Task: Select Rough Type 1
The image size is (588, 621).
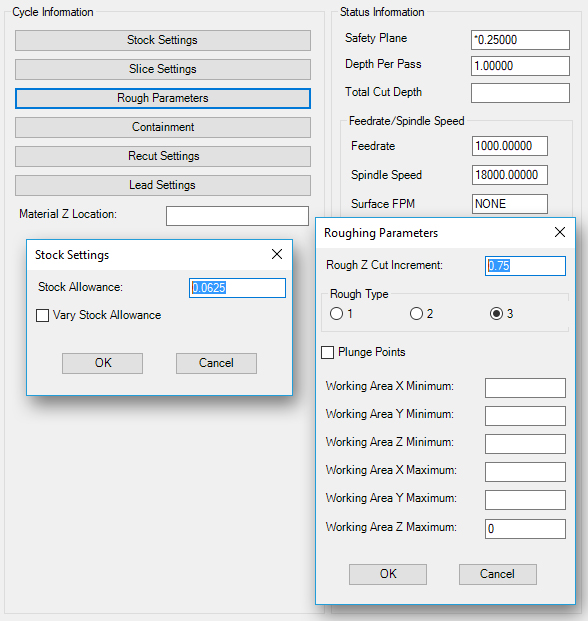Action: tap(336, 314)
